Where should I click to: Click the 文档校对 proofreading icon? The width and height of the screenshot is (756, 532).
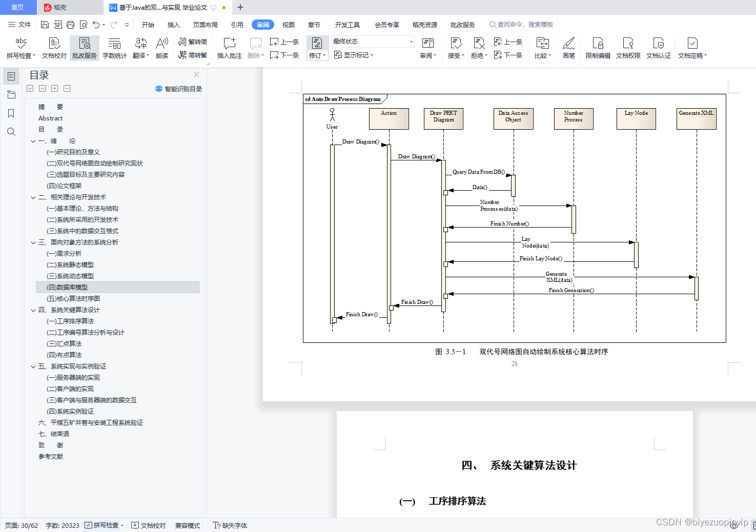54,48
